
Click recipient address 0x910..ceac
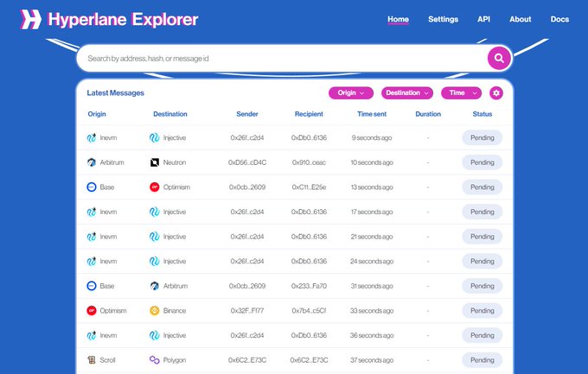click(309, 162)
